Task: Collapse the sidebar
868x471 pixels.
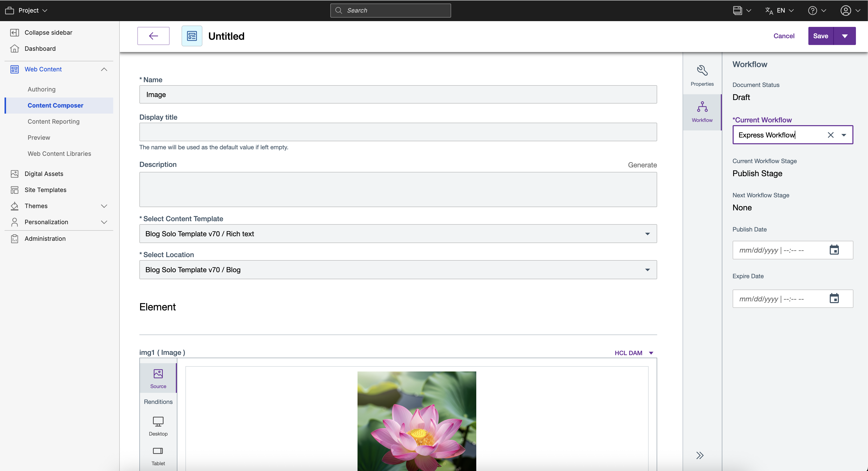Action: tap(15, 32)
